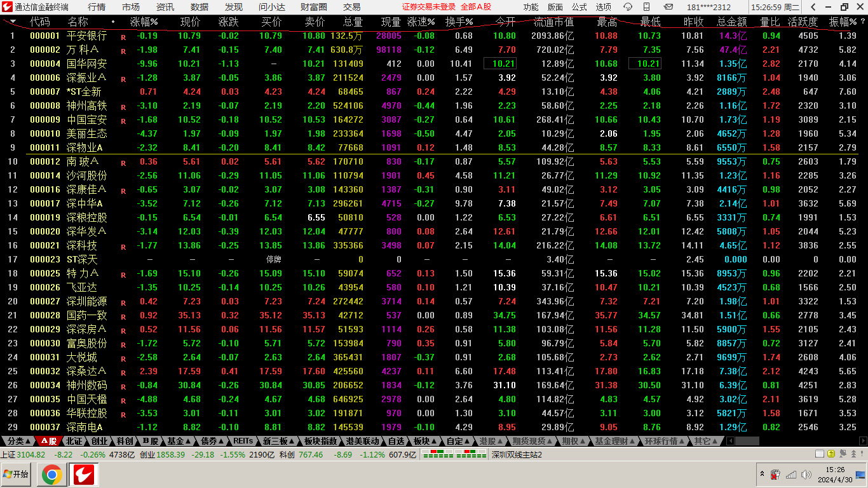Open Chrome from the taskbar
The height and width of the screenshot is (488, 868).
click(x=51, y=475)
